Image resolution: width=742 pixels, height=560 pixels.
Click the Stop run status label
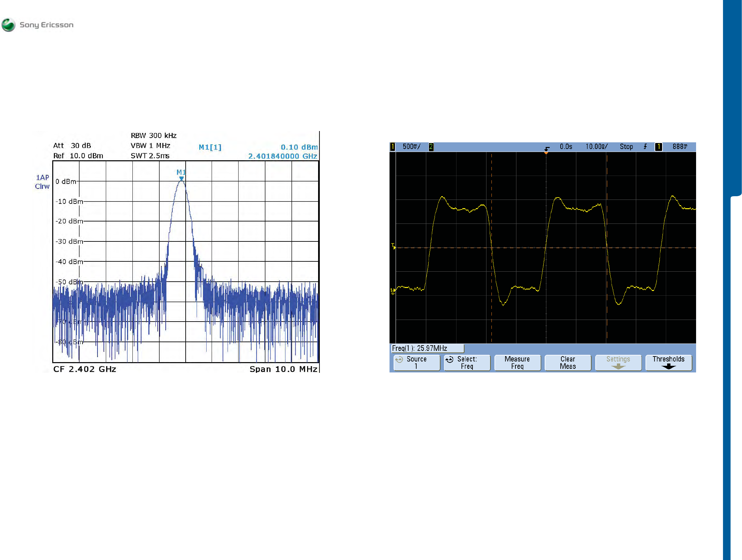[x=626, y=147]
